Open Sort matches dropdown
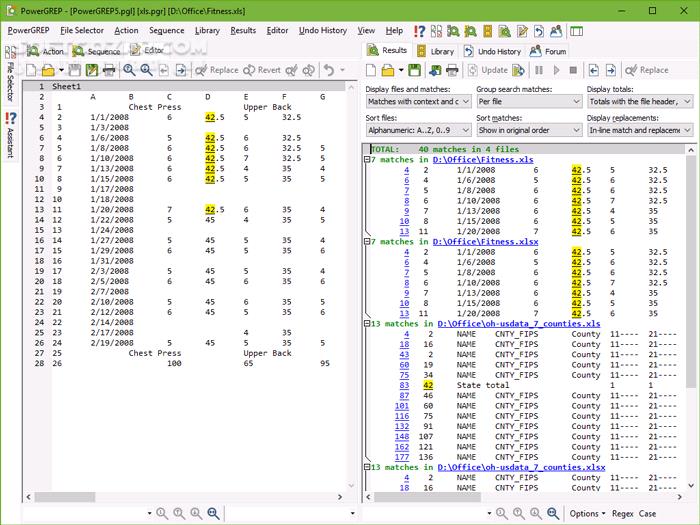The image size is (700, 525). coord(529,130)
